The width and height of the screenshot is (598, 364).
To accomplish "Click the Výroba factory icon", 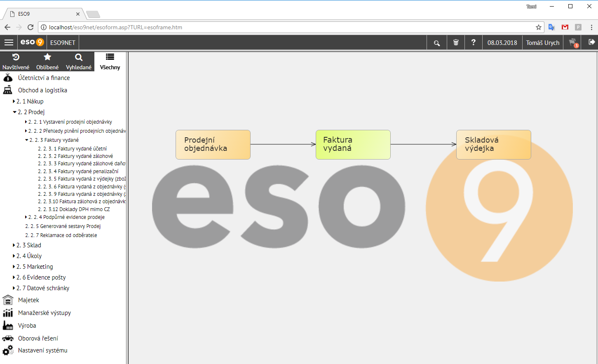I will [8, 326].
